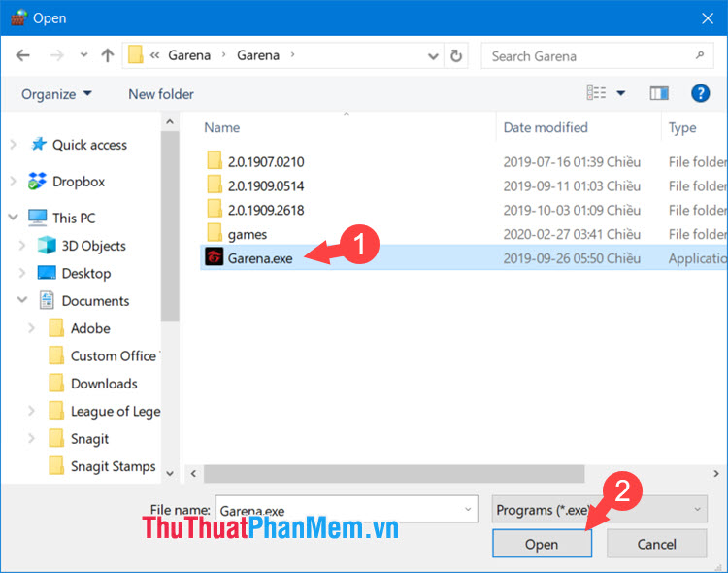
Task: Click the horizontal scrollbar thumb
Action: pyautogui.click(x=394, y=474)
